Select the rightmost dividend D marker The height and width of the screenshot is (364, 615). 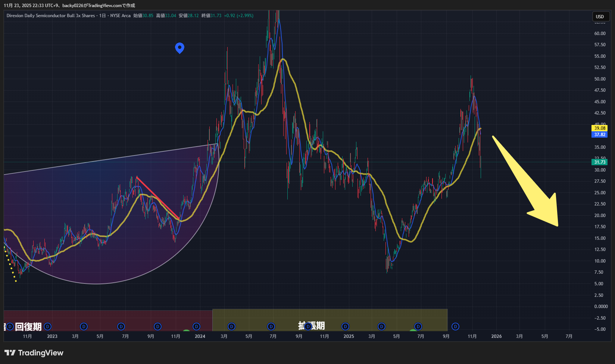click(x=455, y=327)
